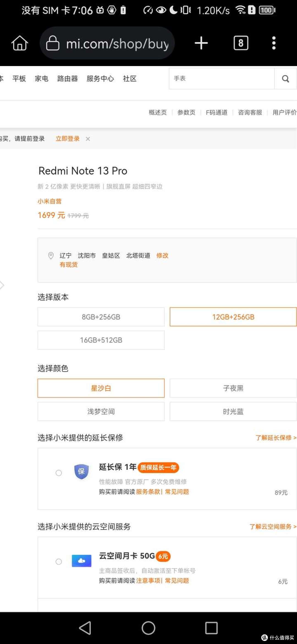The image size is (297, 644).
Task: Choose the 时光蓝 color option
Action: [x=233, y=411]
